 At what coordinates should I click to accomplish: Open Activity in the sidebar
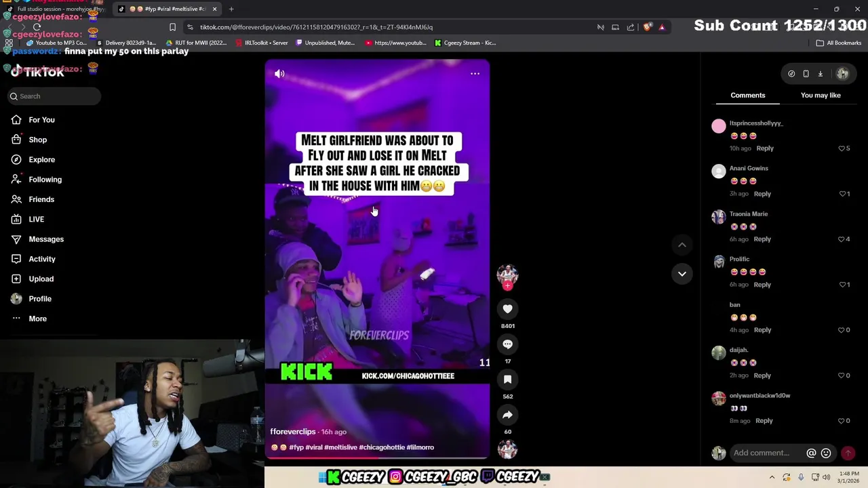(x=42, y=259)
